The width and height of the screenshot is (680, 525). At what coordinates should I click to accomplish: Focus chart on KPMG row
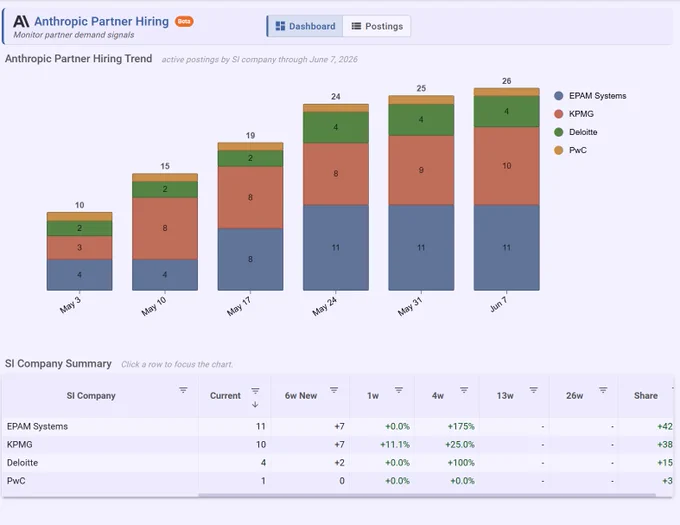pos(337,445)
